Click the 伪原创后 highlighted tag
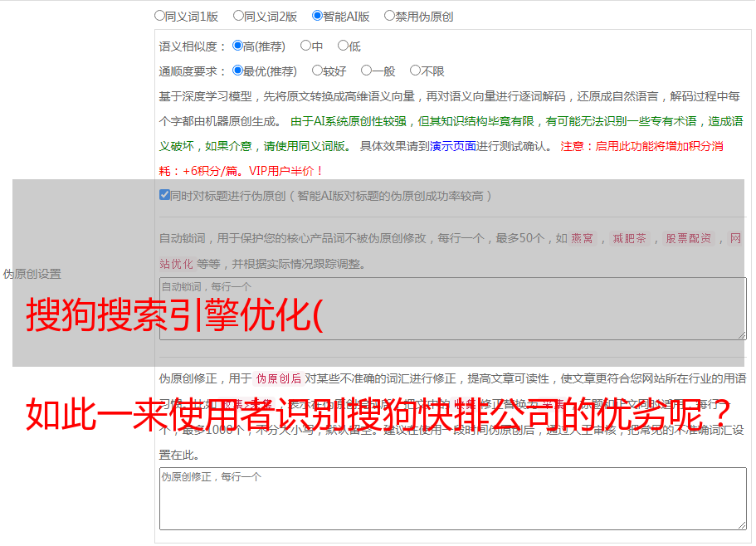This screenshot has width=756, height=546. [x=279, y=378]
